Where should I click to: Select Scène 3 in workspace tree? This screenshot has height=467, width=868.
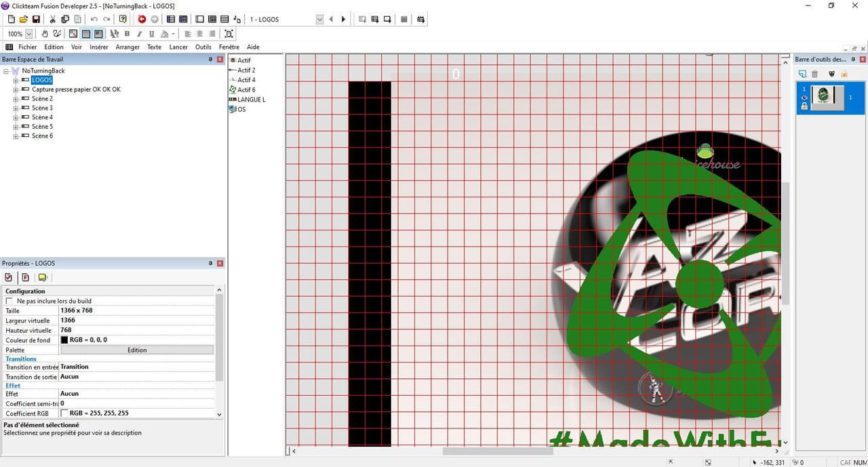[x=42, y=108]
